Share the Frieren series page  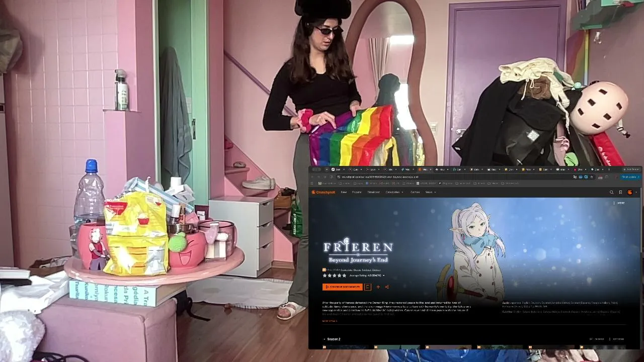pyautogui.click(x=387, y=287)
